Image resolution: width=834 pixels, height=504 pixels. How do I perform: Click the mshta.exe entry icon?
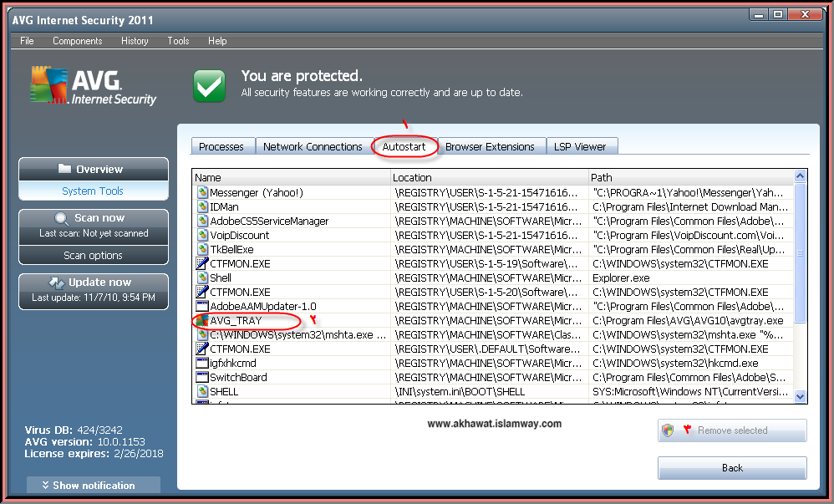coord(202,334)
